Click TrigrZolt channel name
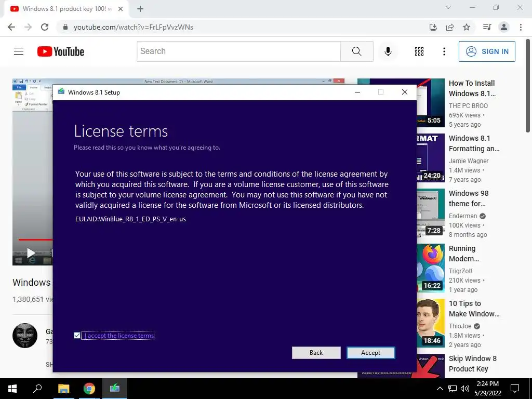532x399 pixels. (460, 271)
